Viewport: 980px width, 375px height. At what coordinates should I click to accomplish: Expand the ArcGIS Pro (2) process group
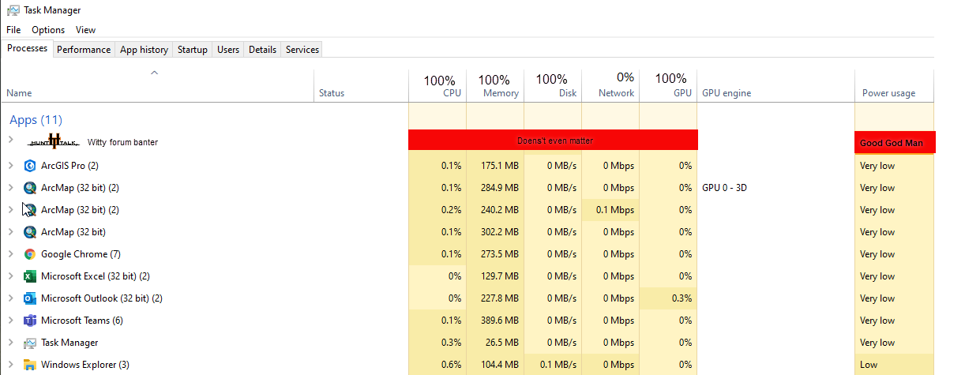coord(10,166)
